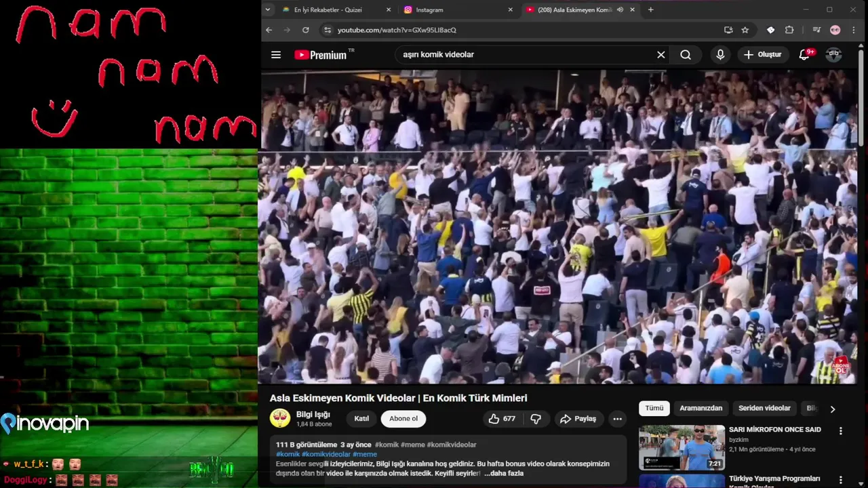
Task: Open the Chrome extensions puzzle icon
Action: point(789,30)
